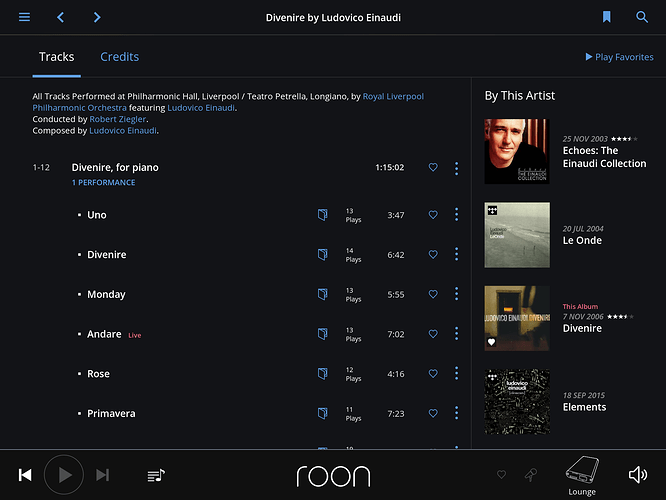Viewport: 666px width, 500px height.
Task: Open lyrics icon for Rose
Action: coord(322,373)
